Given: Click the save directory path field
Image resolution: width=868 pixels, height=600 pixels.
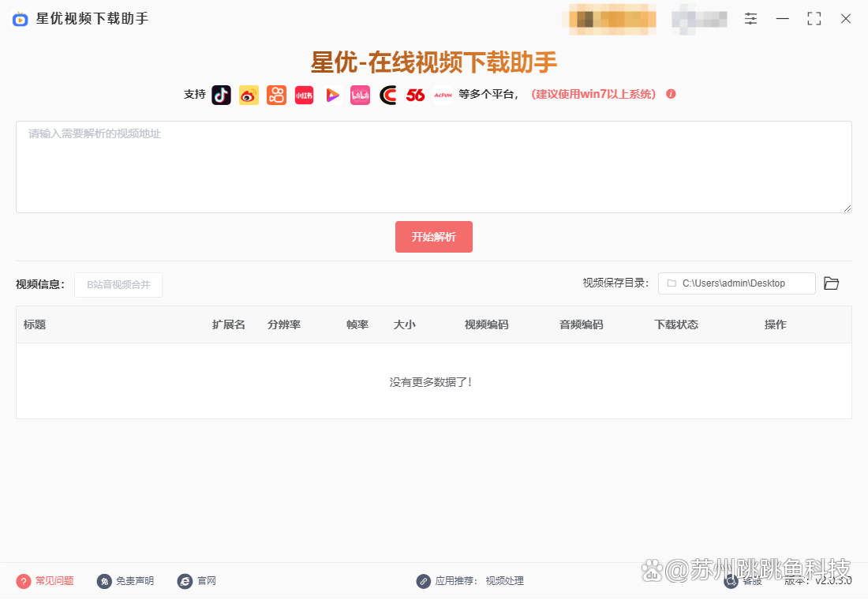Looking at the screenshot, I should coord(736,283).
